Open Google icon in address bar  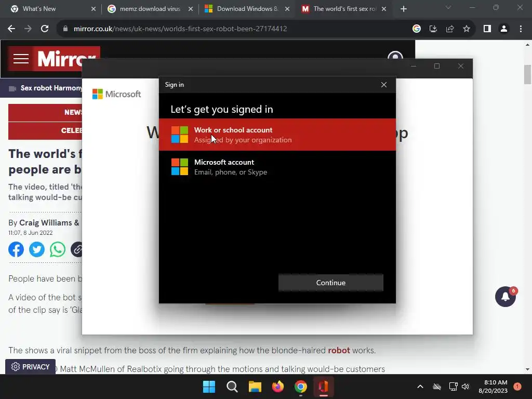tap(417, 29)
